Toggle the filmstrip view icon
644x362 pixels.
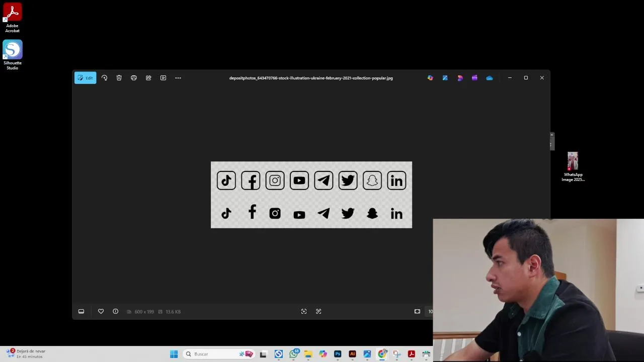(81, 312)
